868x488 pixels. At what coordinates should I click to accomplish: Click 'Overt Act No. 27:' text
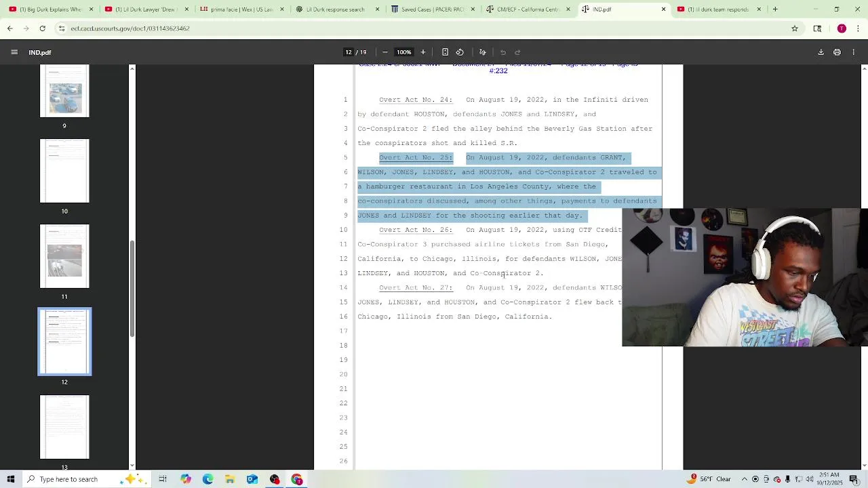coord(415,287)
